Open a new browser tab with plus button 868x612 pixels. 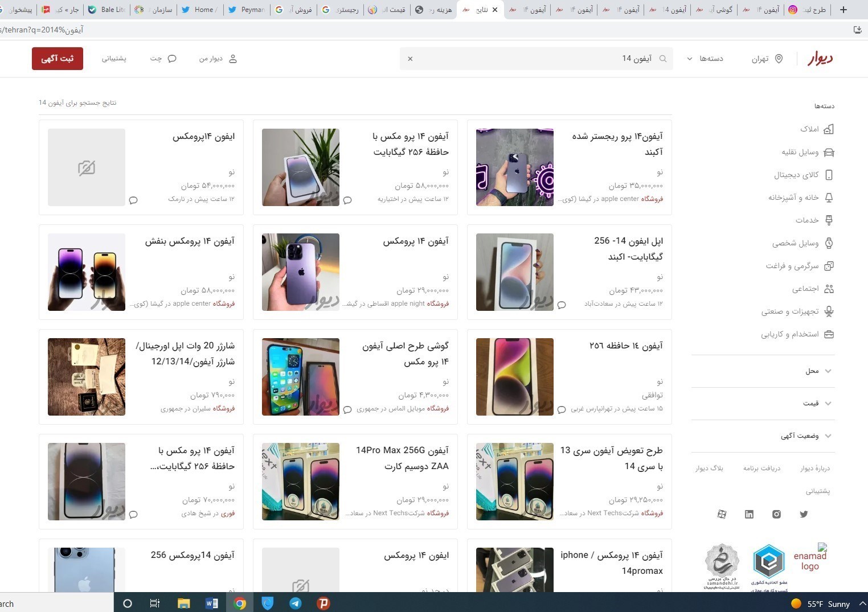[844, 10]
